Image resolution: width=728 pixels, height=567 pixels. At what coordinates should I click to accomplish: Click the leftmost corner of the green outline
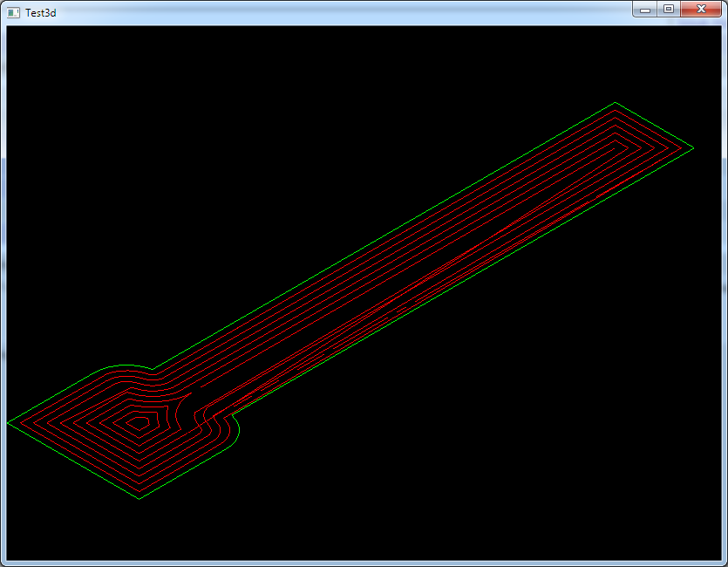coord(9,423)
